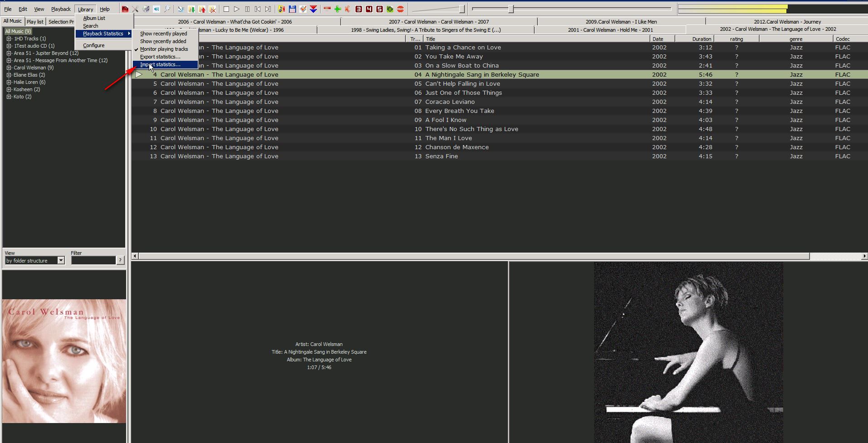Click the playback seek bar slider handle

(511, 9)
